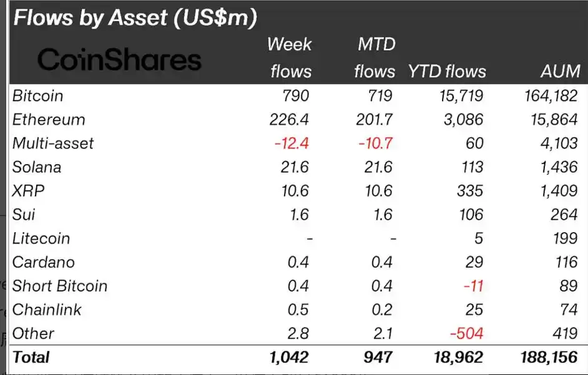Select the Multi-asset row label
This screenshot has height=375, width=588.
pyautogui.click(x=53, y=143)
